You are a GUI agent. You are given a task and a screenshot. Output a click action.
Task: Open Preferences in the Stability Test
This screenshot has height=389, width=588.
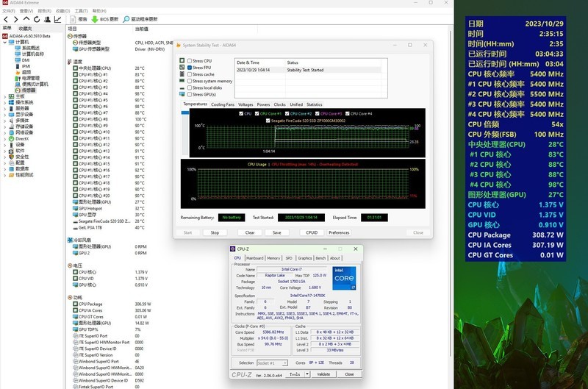339,232
